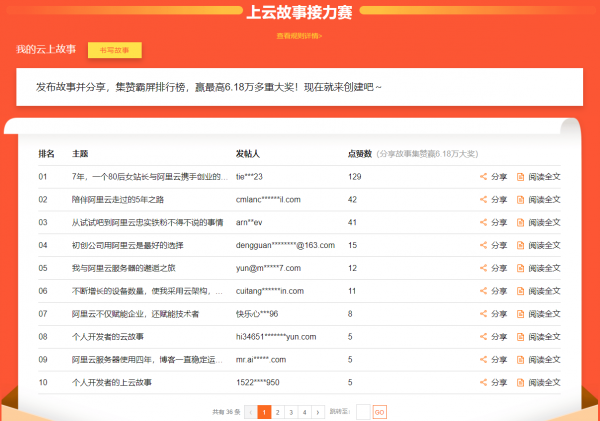The width and height of the screenshot is (600, 421).
Task: Click read full text icon for rank 06
Action: click(x=520, y=291)
